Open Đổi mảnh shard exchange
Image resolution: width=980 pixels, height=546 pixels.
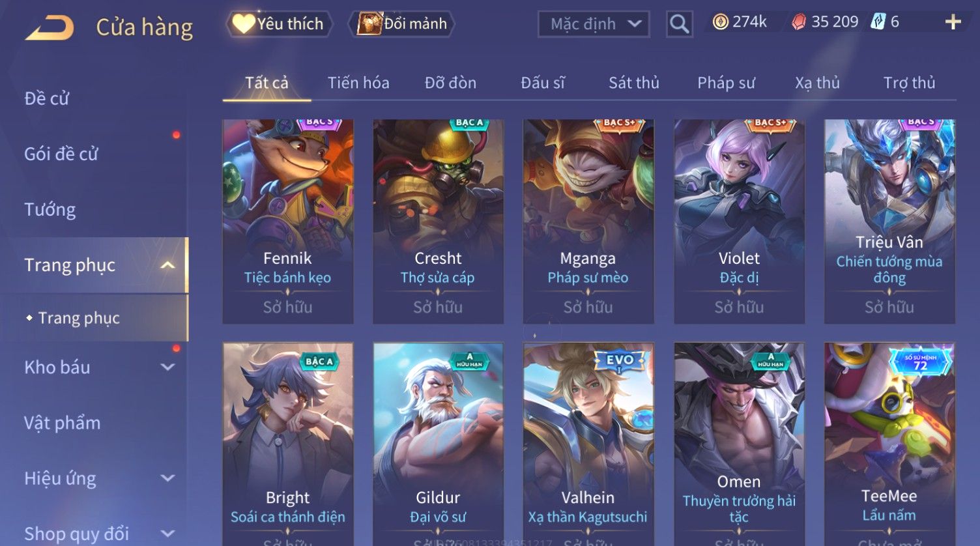click(402, 24)
